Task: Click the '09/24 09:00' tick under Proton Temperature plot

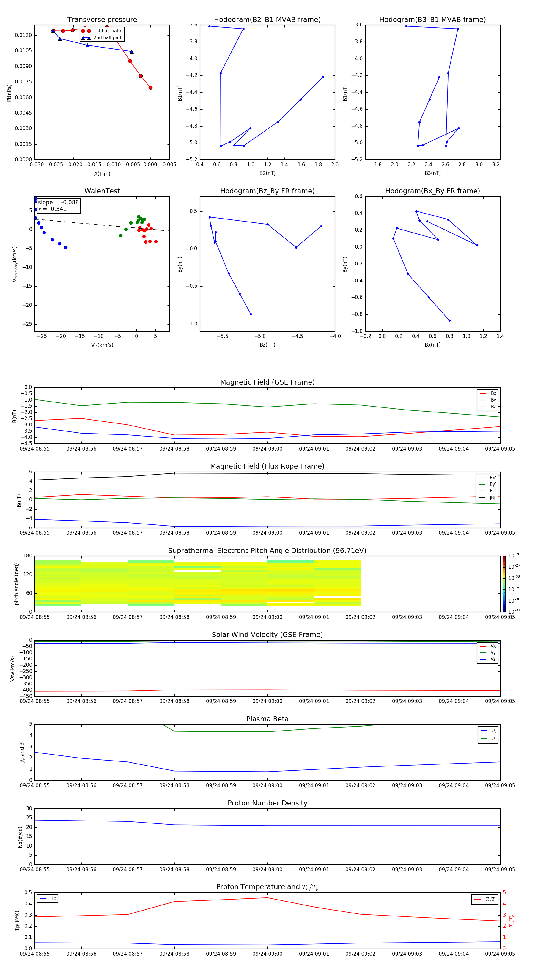Action: pyautogui.click(x=267, y=954)
